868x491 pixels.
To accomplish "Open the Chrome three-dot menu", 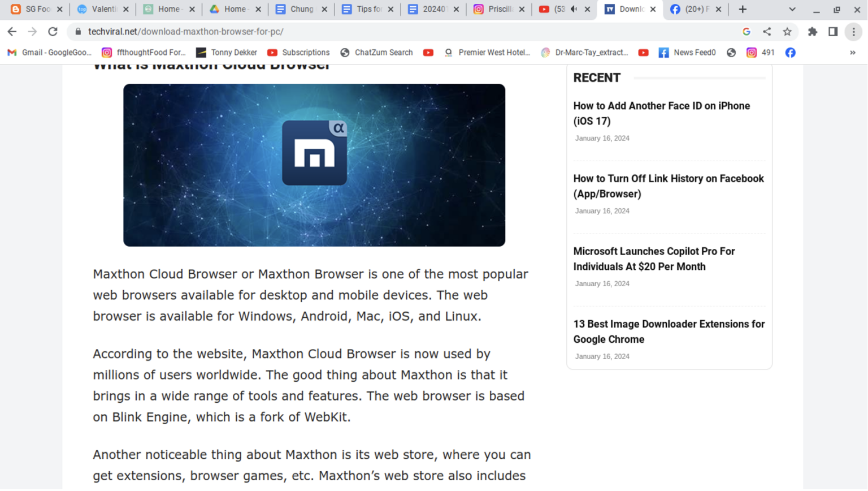I will tap(853, 32).
